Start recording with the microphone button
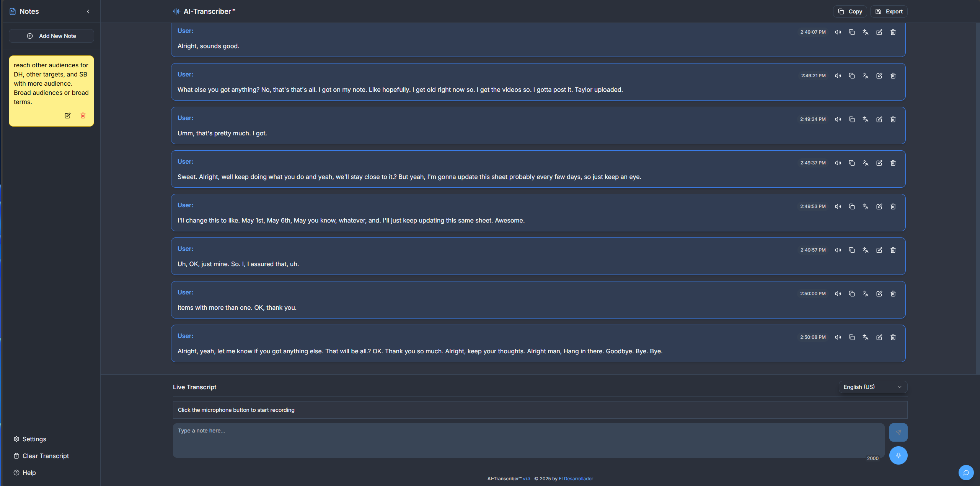 tap(898, 455)
